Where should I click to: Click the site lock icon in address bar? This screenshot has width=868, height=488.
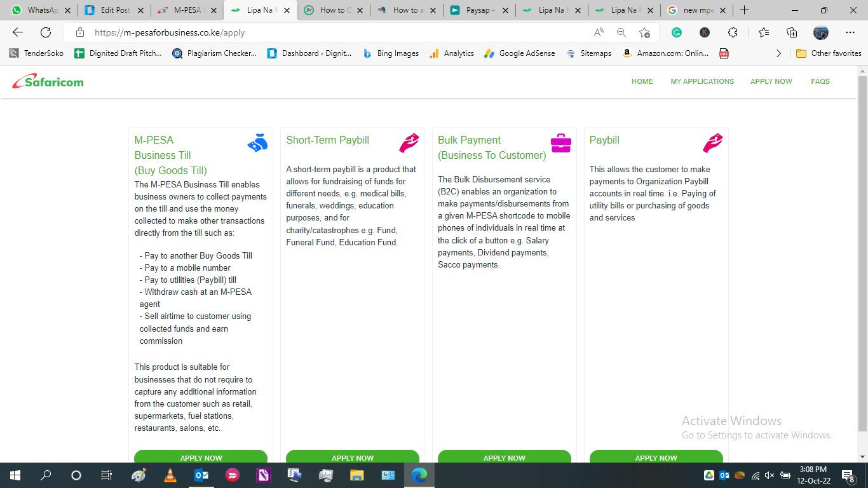click(80, 32)
